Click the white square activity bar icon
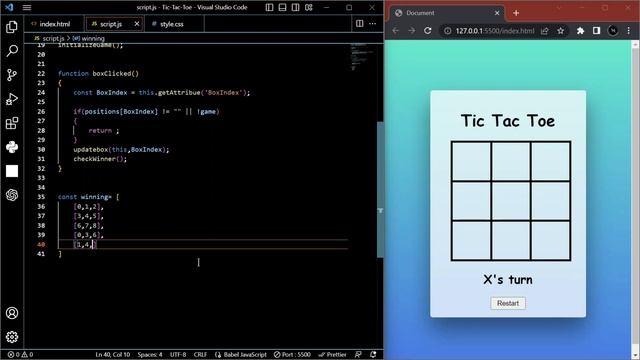This screenshot has width=640, height=360. pos(12,171)
